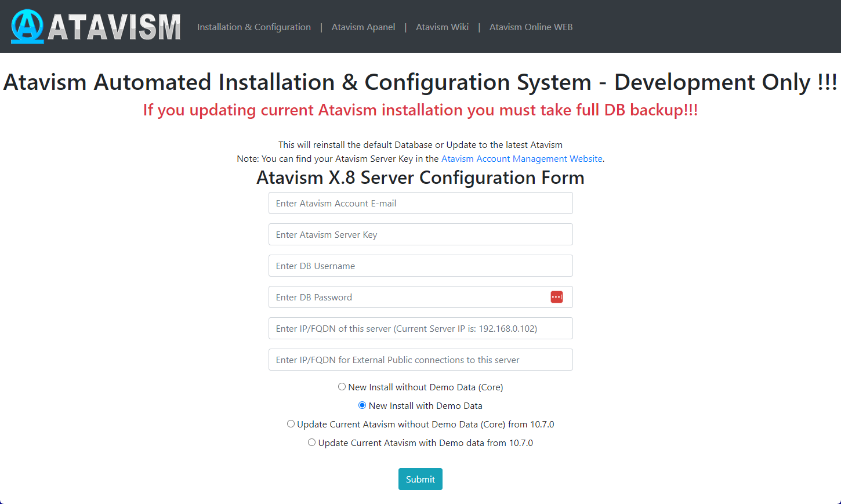Image resolution: width=841 pixels, height=504 pixels.
Task: Focus the DB Password field
Action: (406, 298)
